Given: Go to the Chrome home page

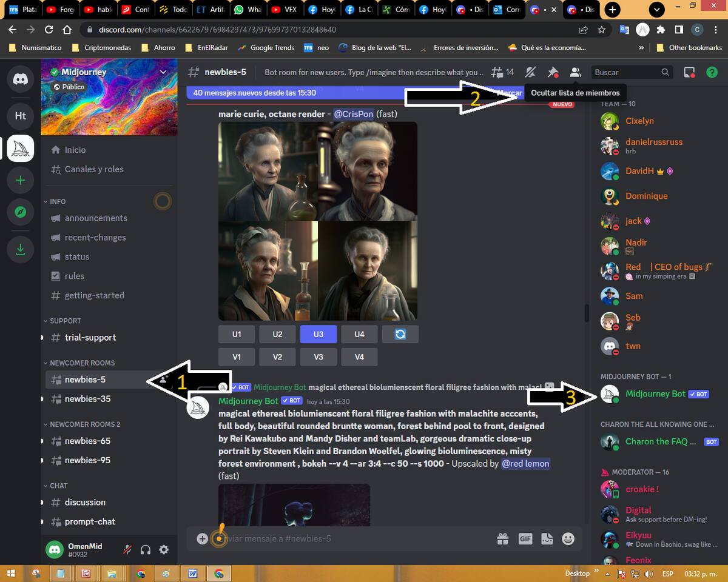Looking at the screenshot, I should [67, 29].
